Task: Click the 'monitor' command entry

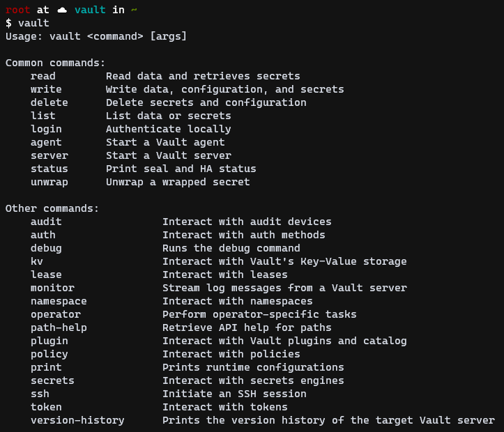Action: point(52,288)
